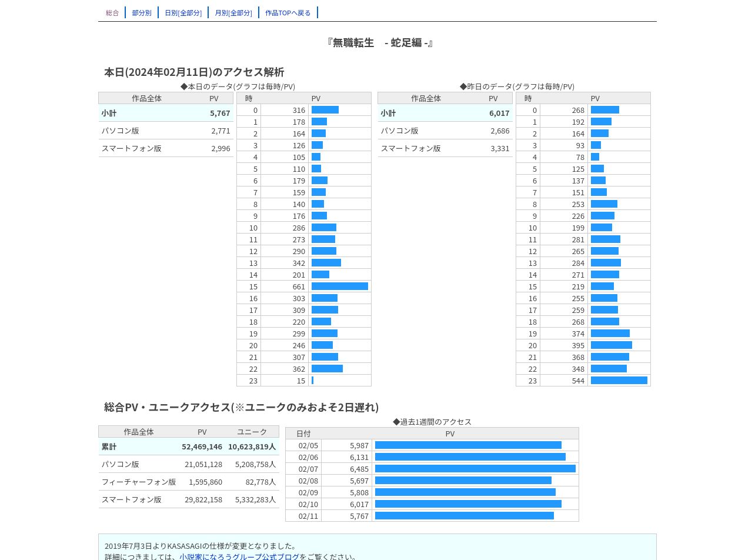
Task: Click the 02/05 date cell in weekly table
Action: coord(308,445)
